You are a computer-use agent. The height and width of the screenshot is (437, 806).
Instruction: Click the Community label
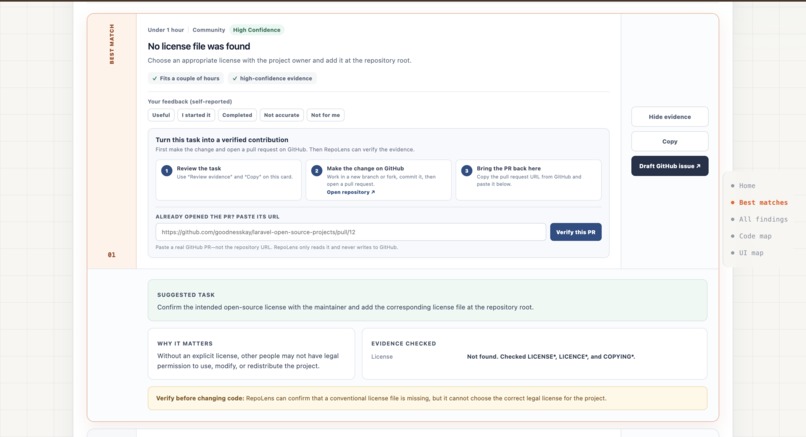209,30
